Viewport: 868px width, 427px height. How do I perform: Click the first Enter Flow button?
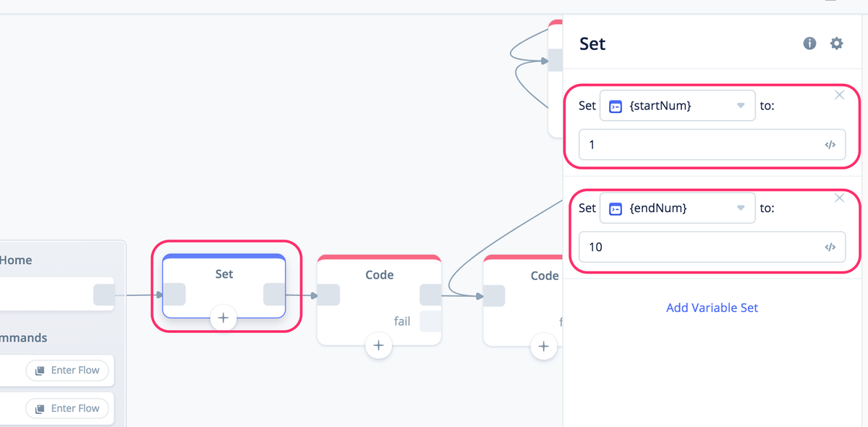[68, 370]
